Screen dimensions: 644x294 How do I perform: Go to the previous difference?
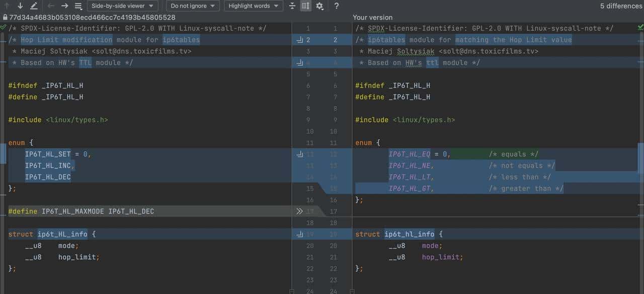coord(6,6)
